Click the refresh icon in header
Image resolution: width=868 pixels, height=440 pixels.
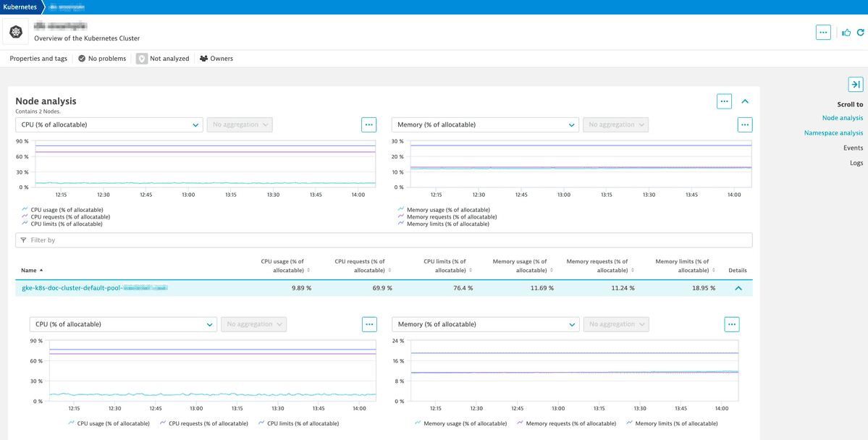point(860,33)
